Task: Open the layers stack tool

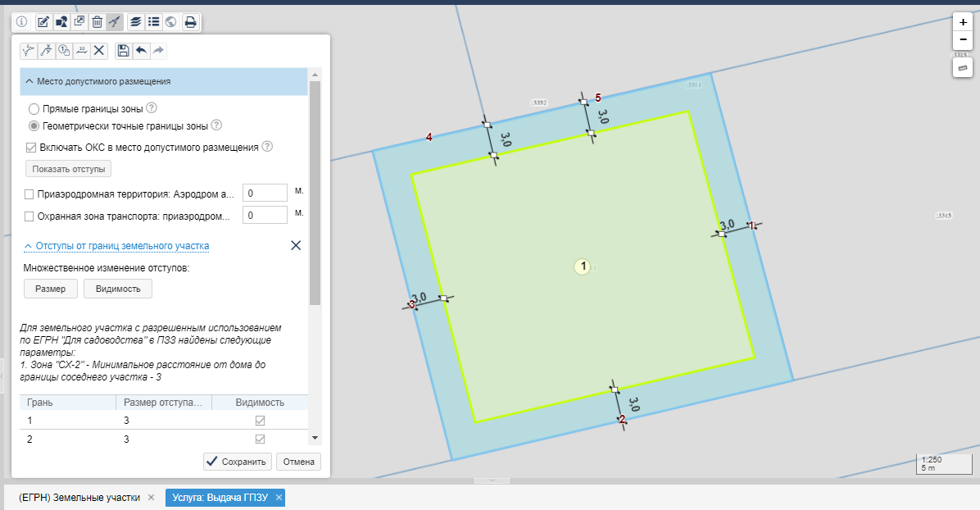Action: point(135,22)
